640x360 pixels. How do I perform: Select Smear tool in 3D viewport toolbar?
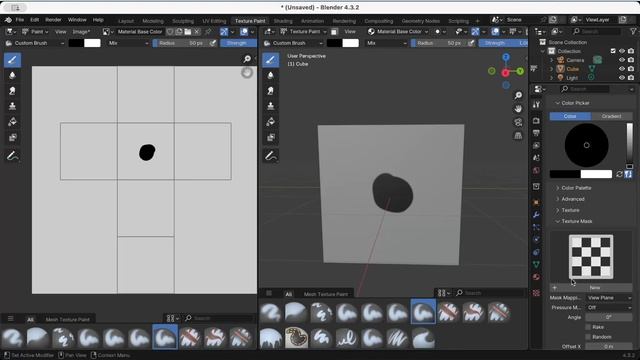click(x=270, y=91)
